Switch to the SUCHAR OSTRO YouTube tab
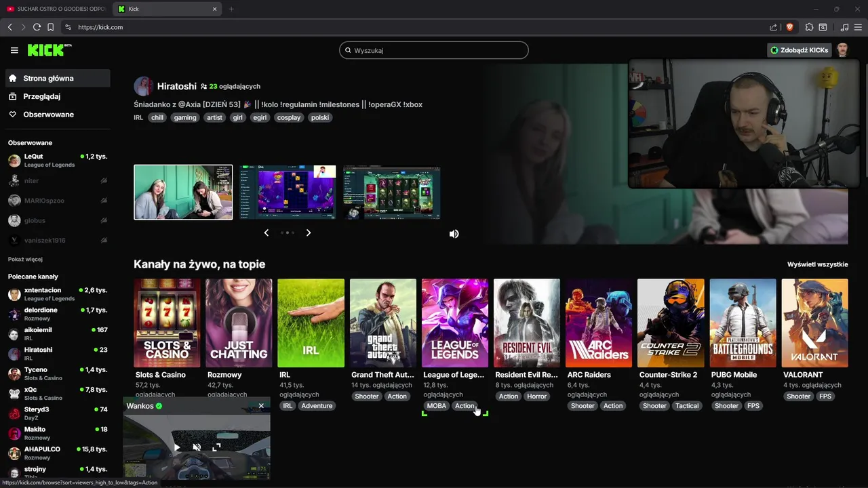This screenshot has height=488, width=868. pos(56,9)
